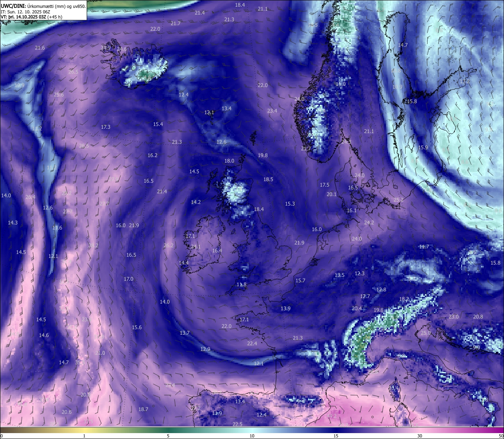Viewport: 504px width, 439px height.
Task: Click the legend tick label '5'
Action: tap(168, 436)
